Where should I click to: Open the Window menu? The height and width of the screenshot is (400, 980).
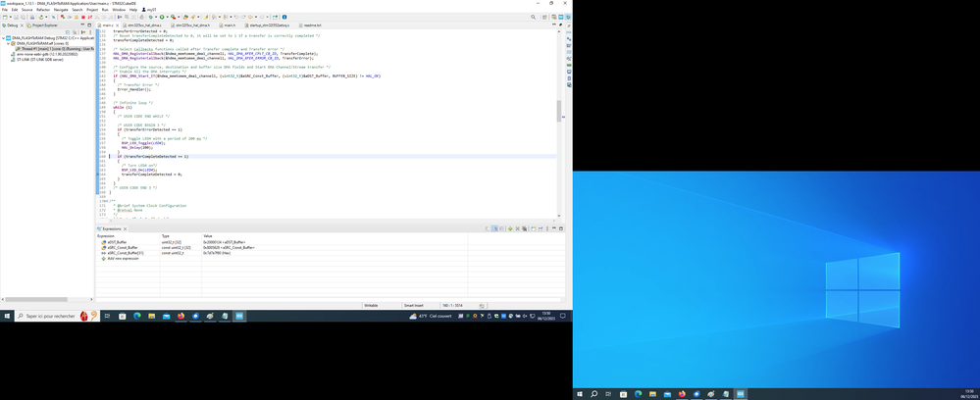pos(119,10)
